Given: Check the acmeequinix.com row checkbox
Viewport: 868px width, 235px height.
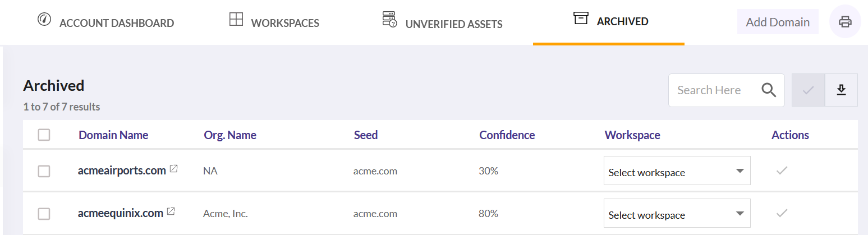Looking at the screenshot, I should click(44, 214).
